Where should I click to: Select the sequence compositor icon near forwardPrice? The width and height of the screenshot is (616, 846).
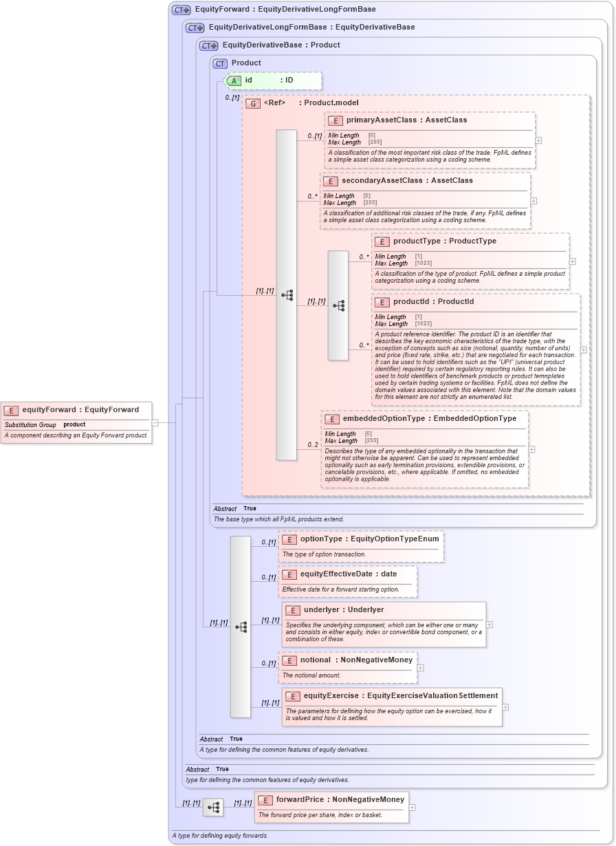coord(213,807)
